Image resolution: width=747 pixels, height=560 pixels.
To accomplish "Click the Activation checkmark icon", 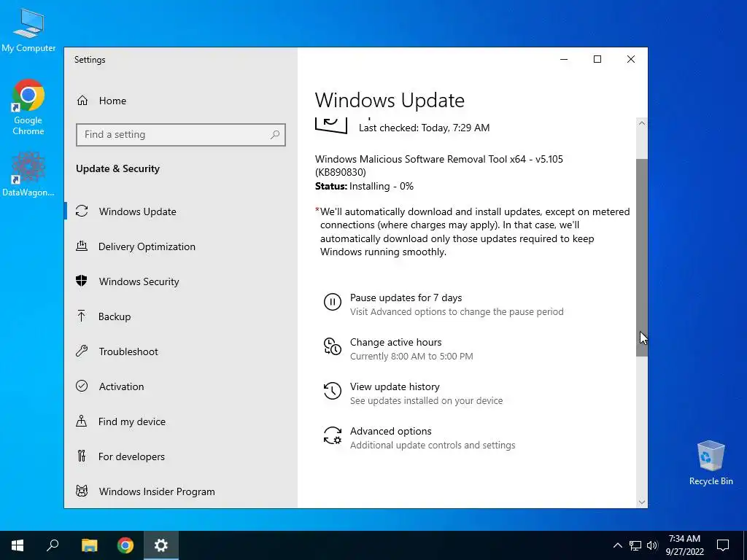I will [x=82, y=386].
